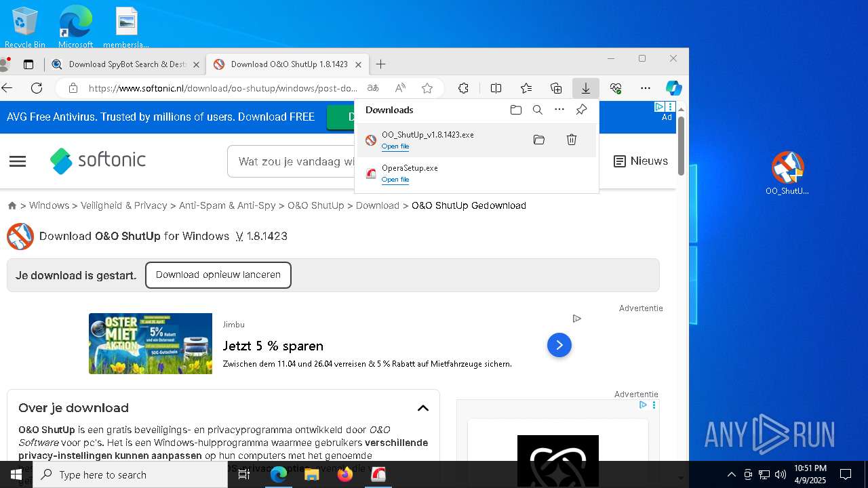The height and width of the screenshot is (488, 868).
Task: Open file link for OO_ShutUp_v1.8.1423.exe
Action: click(395, 146)
